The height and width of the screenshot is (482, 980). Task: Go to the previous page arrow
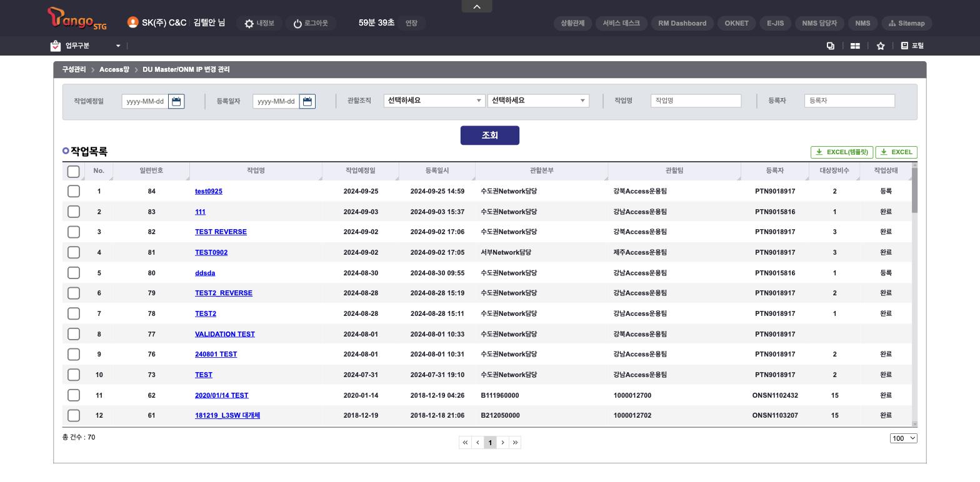477,442
